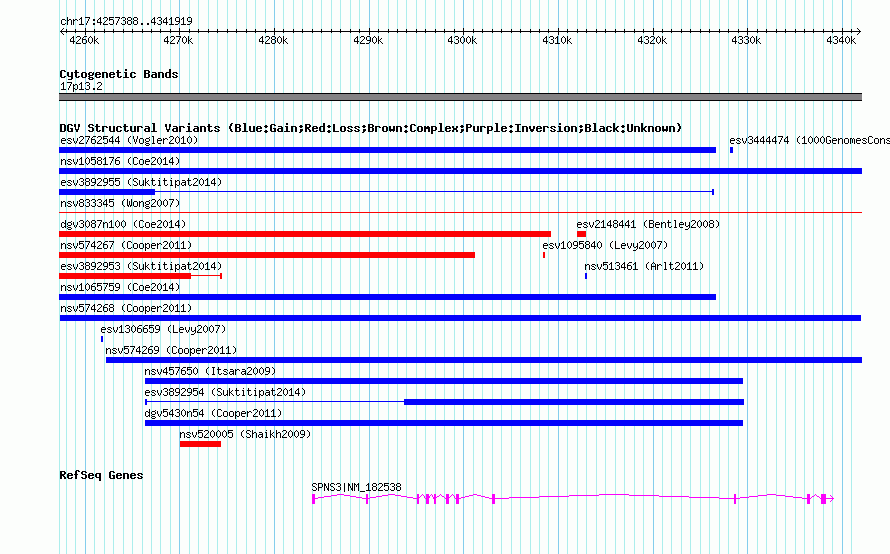Click the 4330k ruler tick label

746,40
